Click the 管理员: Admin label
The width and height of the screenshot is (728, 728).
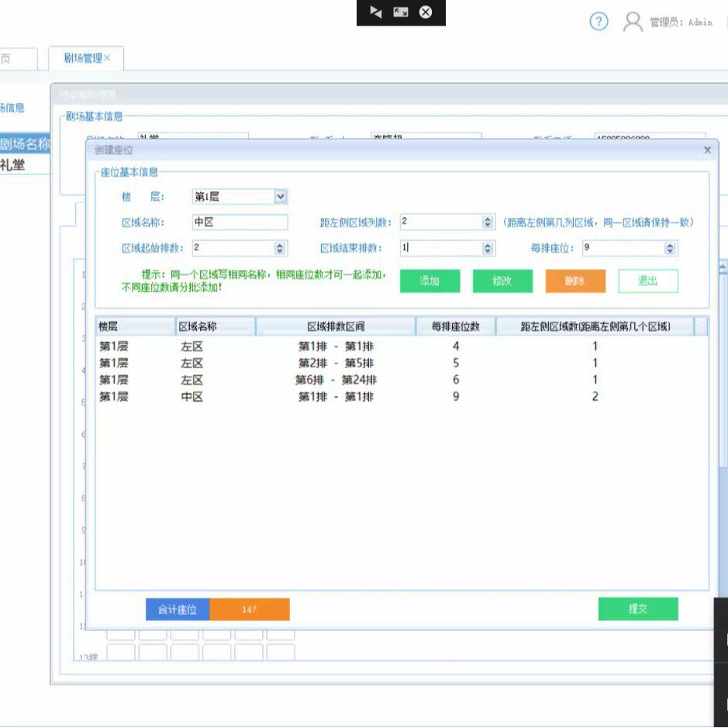tap(681, 22)
